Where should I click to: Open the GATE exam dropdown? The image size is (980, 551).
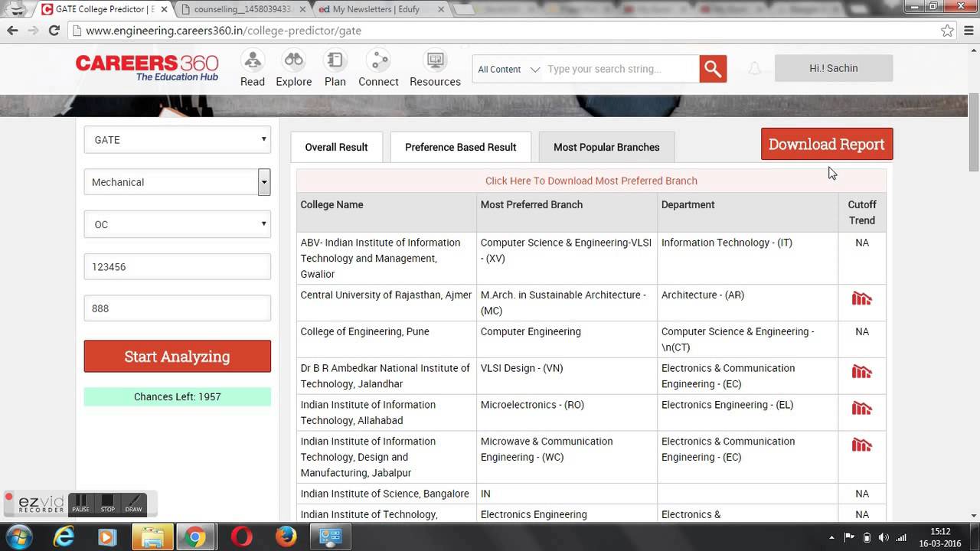click(178, 140)
